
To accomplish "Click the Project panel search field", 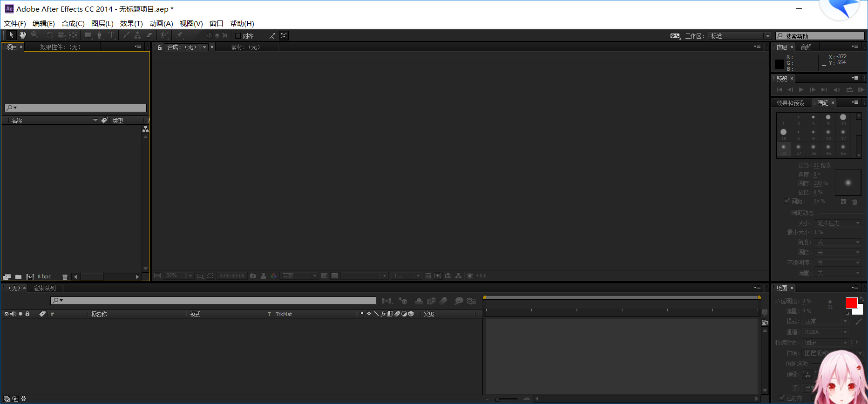I will click(x=75, y=108).
